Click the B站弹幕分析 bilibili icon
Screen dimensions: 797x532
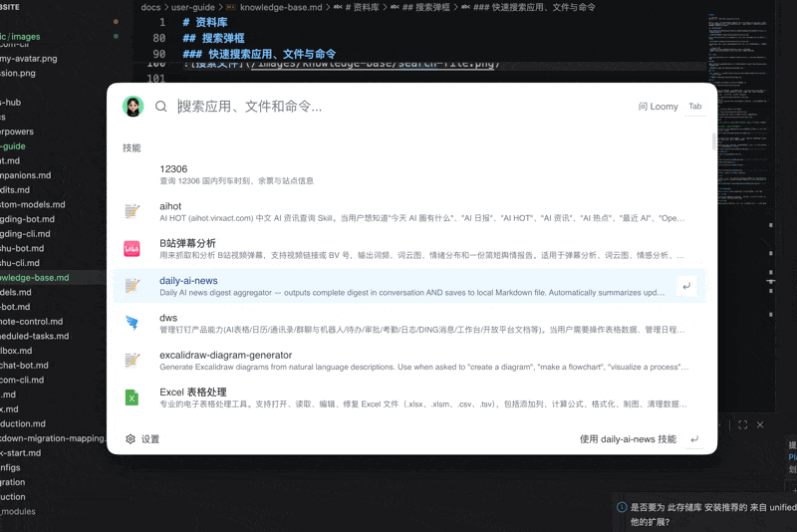coord(133,248)
